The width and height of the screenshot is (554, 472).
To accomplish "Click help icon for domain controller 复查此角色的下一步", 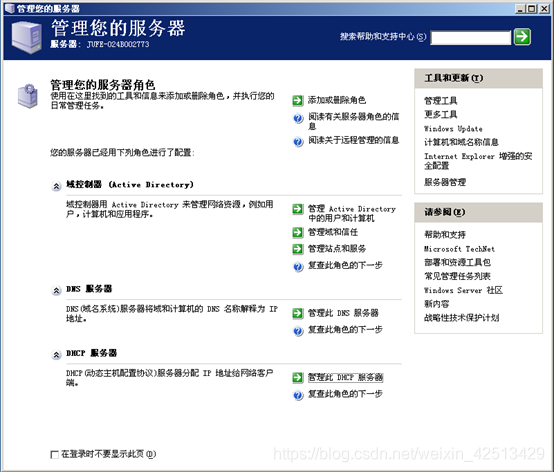I will click(298, 266).
